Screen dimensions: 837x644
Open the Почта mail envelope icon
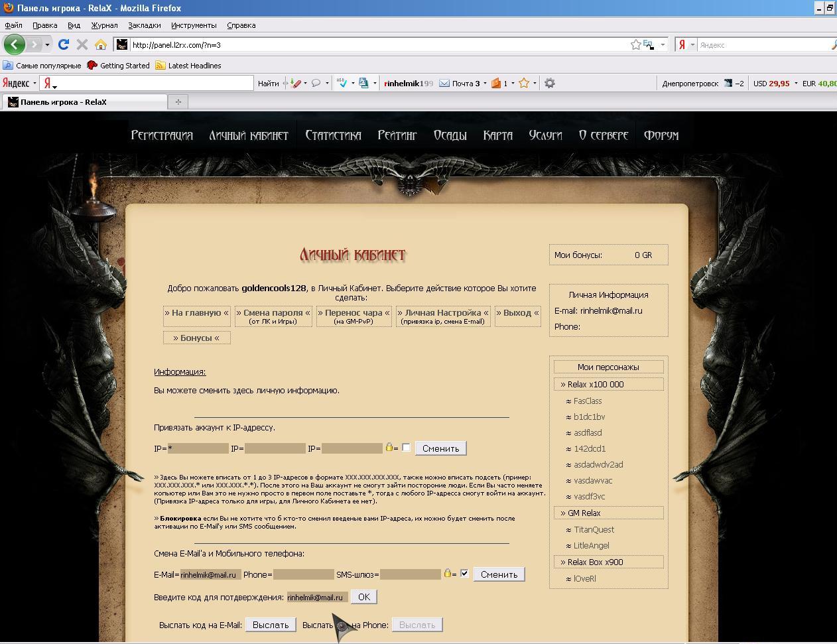pyautogui.click(x=444, y=83)
